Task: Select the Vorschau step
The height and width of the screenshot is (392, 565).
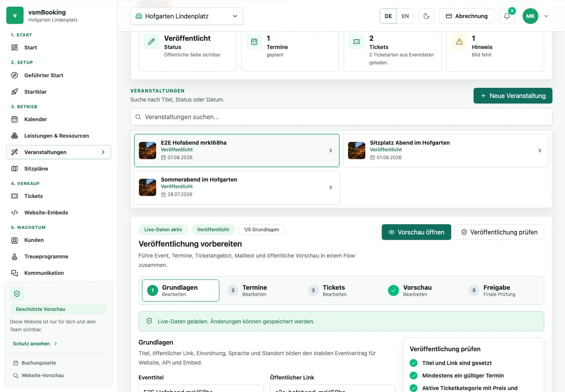Action: point(422,290)
